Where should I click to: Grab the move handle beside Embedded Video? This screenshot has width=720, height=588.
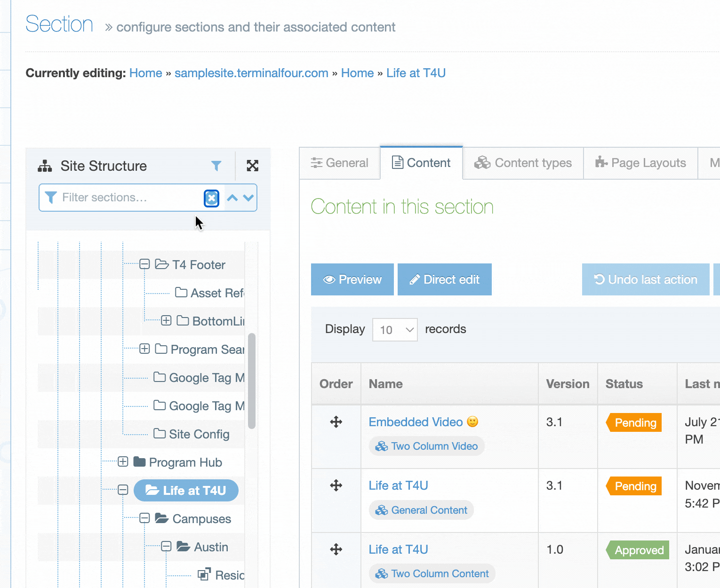click(x=336, y=422)
